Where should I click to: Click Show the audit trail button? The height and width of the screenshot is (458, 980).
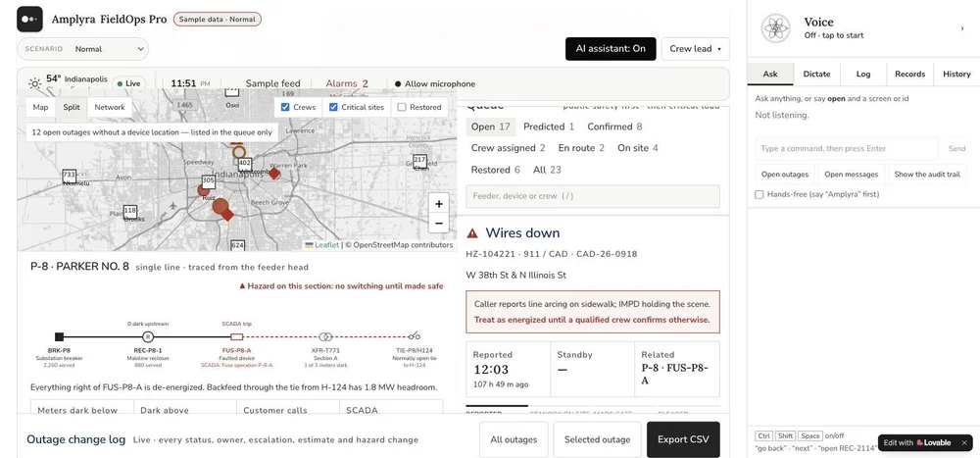[927, 175]
